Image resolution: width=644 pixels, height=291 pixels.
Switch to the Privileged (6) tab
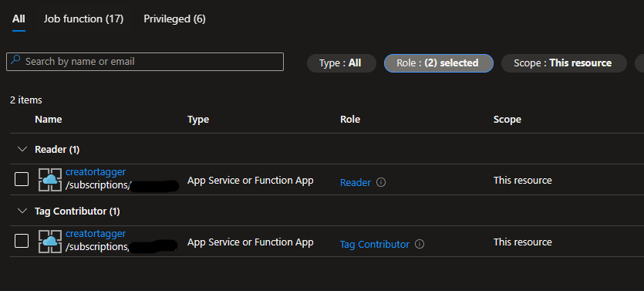[174, 19]
